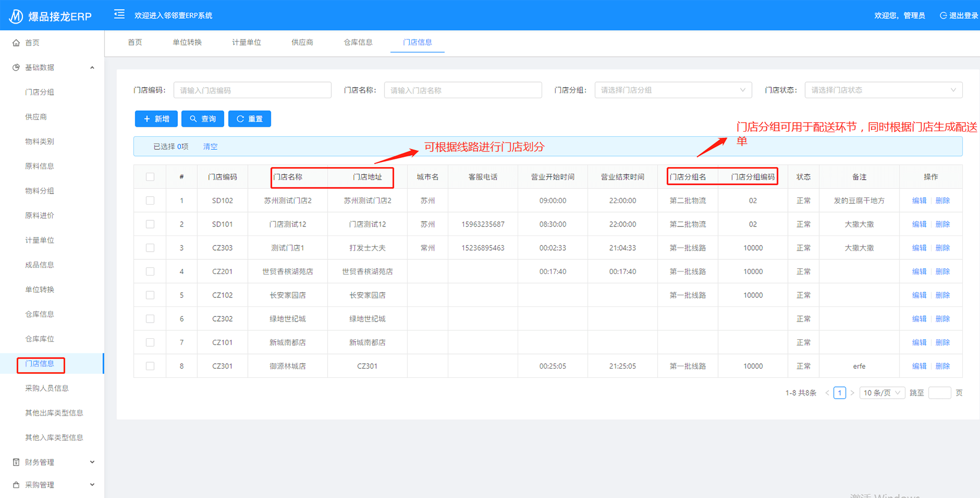Edit the CZ101 store row

tap(919, 342)
